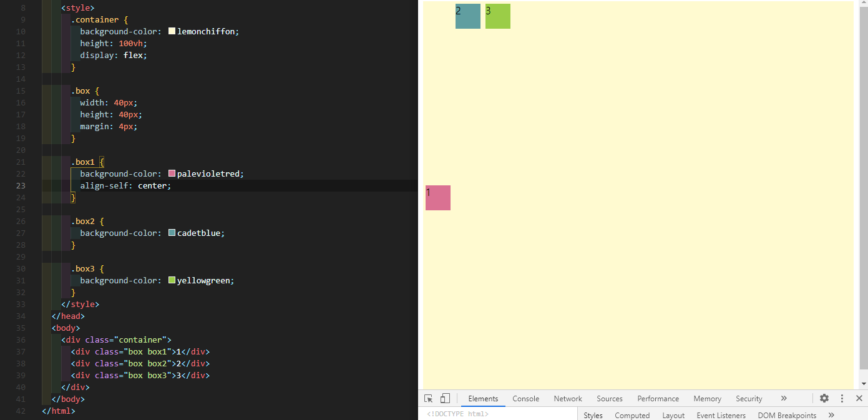Click 'display: flex;' in the editor
The height and width of the screenshot is (420, 868).
coord(114,55)
